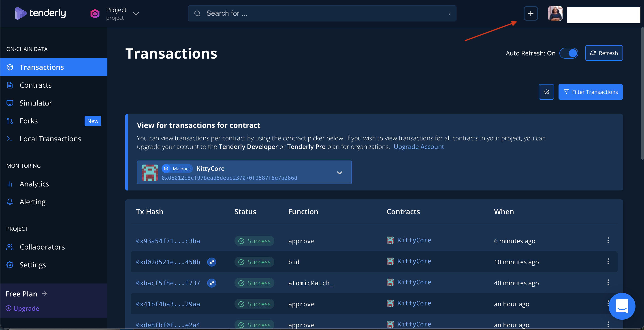Image resolution: width=644 pixels, height=330 pixels.
Task: Click the sidebar Settings gear icon
Action: coord(10,265)
